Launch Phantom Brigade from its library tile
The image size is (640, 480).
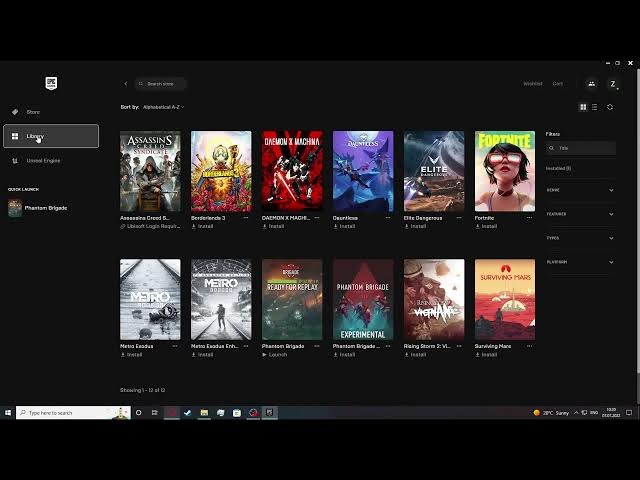pos(275,355)
